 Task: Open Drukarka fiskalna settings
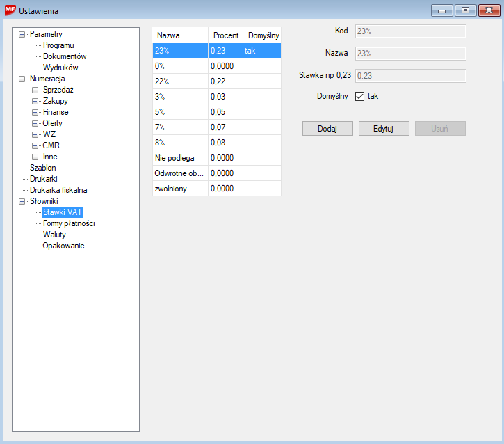click(x=58, y=190)
